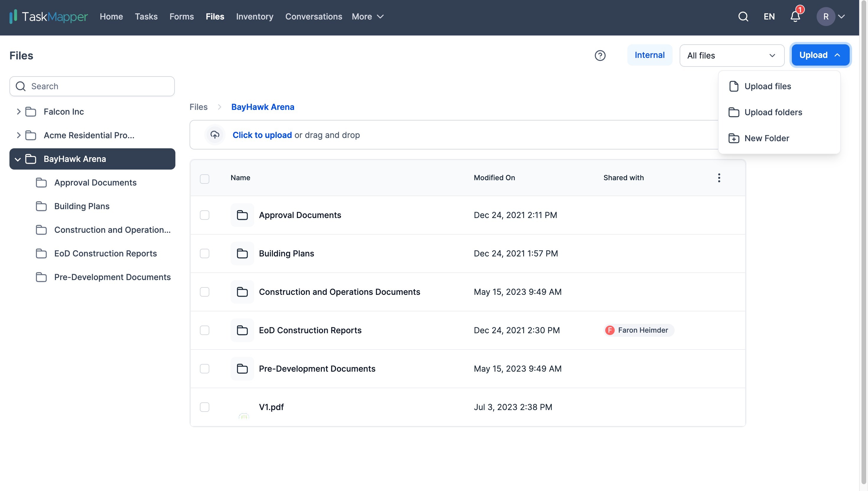
Task: Click the cloud upload icon in drop zone
Action: tap(215, 135)
